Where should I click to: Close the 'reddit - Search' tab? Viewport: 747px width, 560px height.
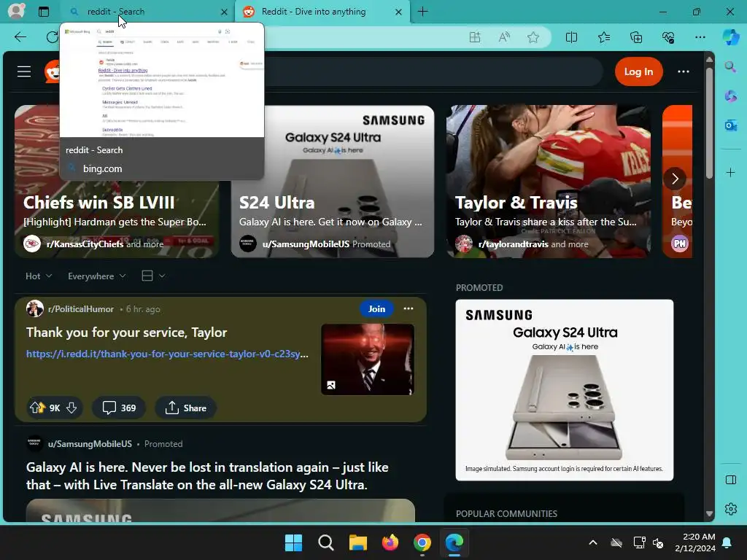tap(224, 12)
